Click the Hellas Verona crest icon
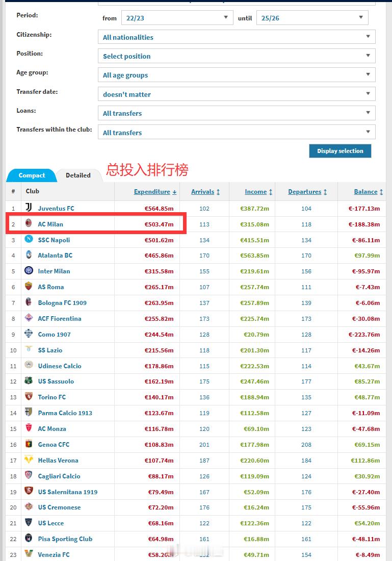The width and height of the screenshot is (392, 561). (29, 459)
